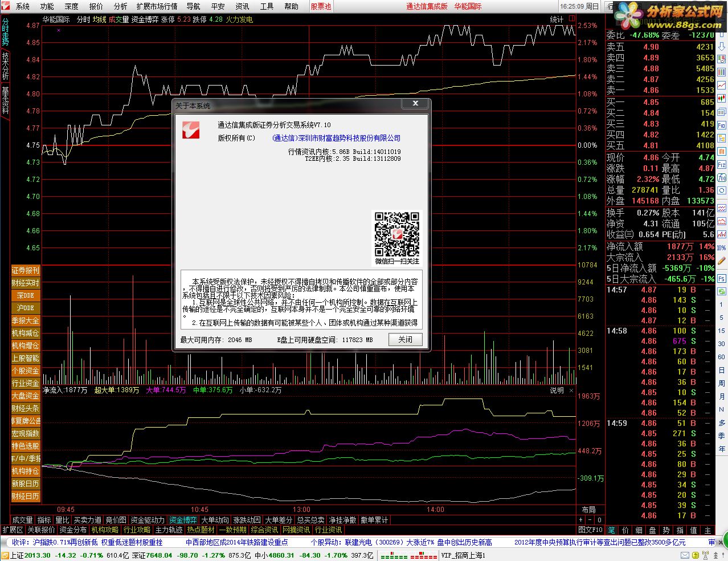Click the 新股日历 sidebar button

tap(26, 483)
